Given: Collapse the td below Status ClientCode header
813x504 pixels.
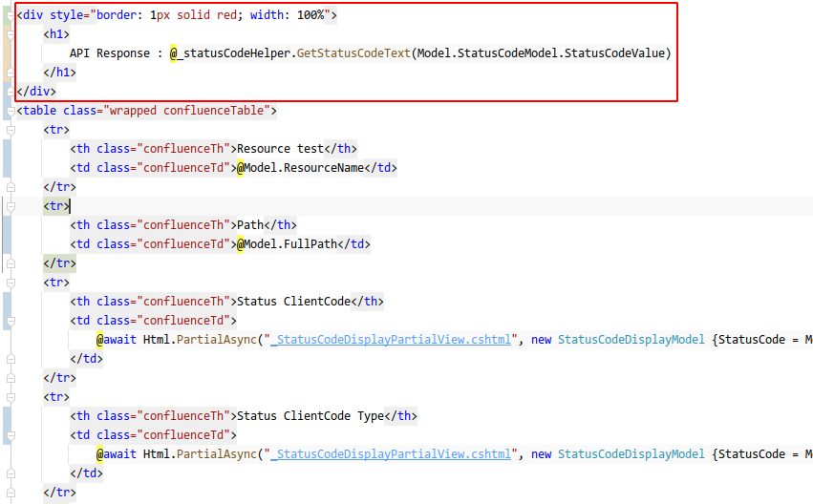Looking at the screenshot, I should point(11,321).
